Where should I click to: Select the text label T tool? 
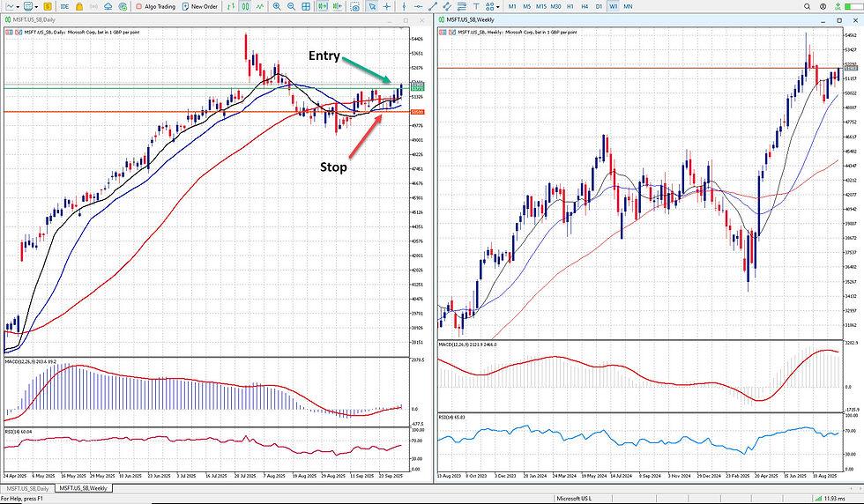(x=476, y=7)
